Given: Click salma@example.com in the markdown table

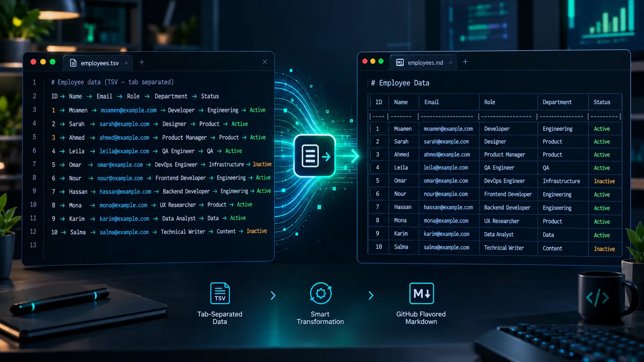Looking at the screenshot, I should (x=446, y=247).
